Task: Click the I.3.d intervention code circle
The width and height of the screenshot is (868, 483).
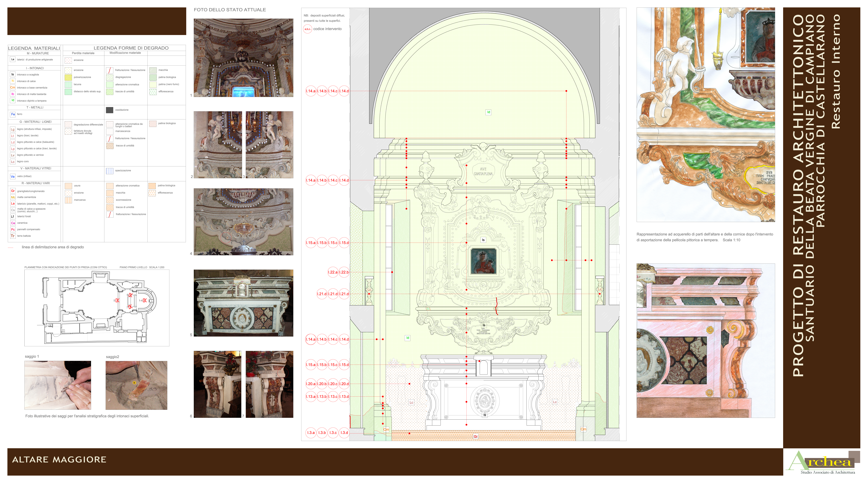Action: [x=344, y=433]
